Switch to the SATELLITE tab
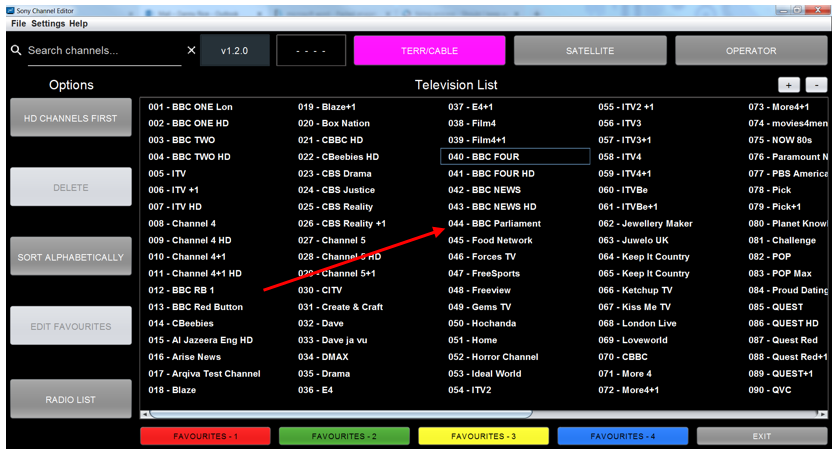This screenshot has width=838, height=457. coord(590,51)
